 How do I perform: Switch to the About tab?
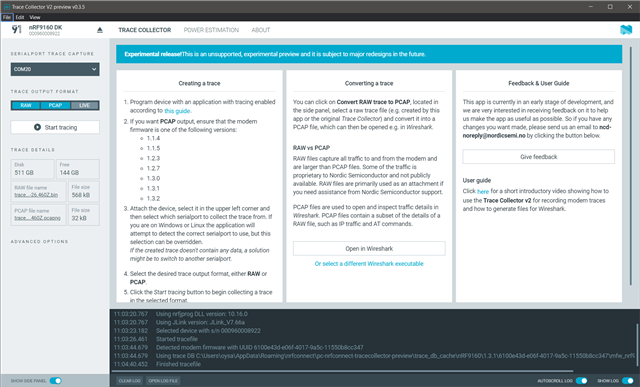pyautogui.click(x=261, y=30)
